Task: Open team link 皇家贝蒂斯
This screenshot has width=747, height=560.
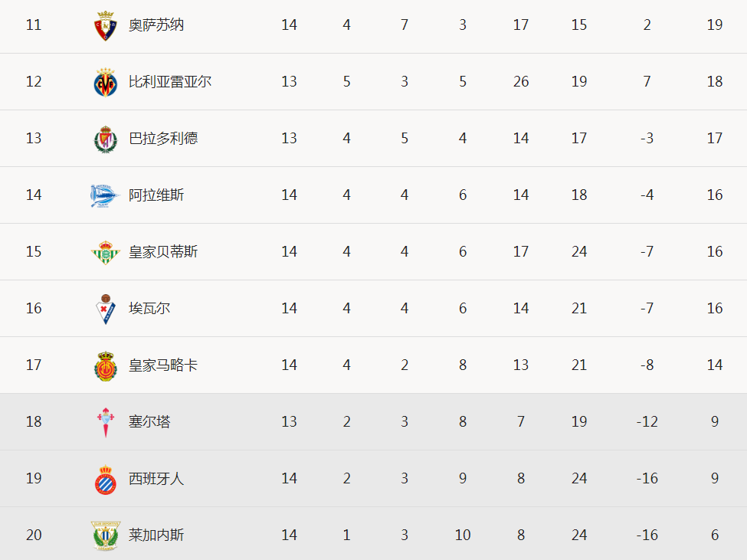Action: (x=163, y=251)
